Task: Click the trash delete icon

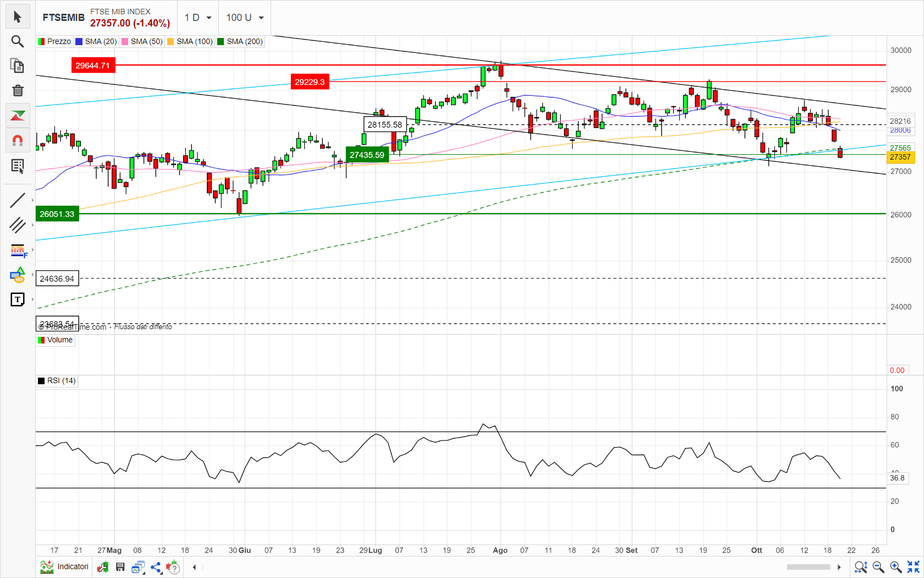Action: [x=18, y=90]
